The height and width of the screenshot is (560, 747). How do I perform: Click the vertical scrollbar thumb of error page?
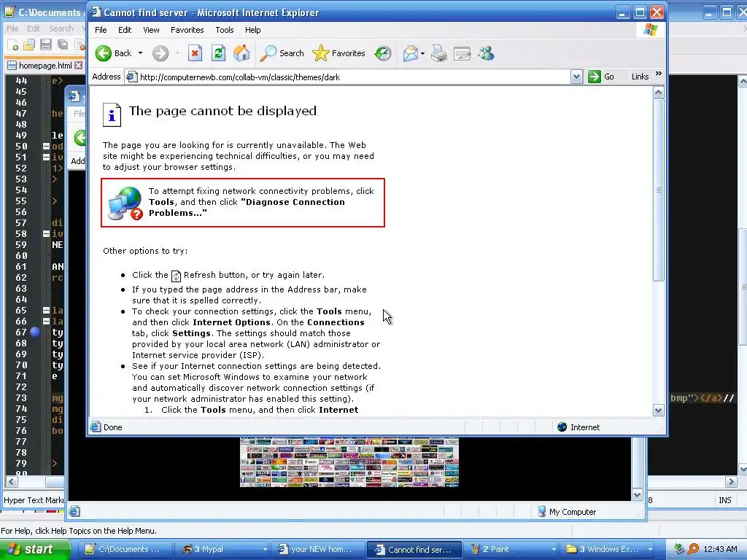coord(659,190)
